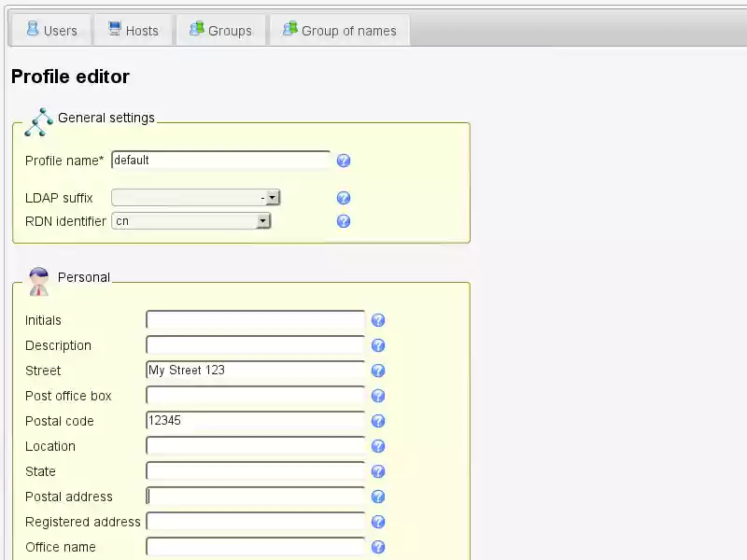View help for RDN identifier
The image size is (747, 560).
[344, 221]
